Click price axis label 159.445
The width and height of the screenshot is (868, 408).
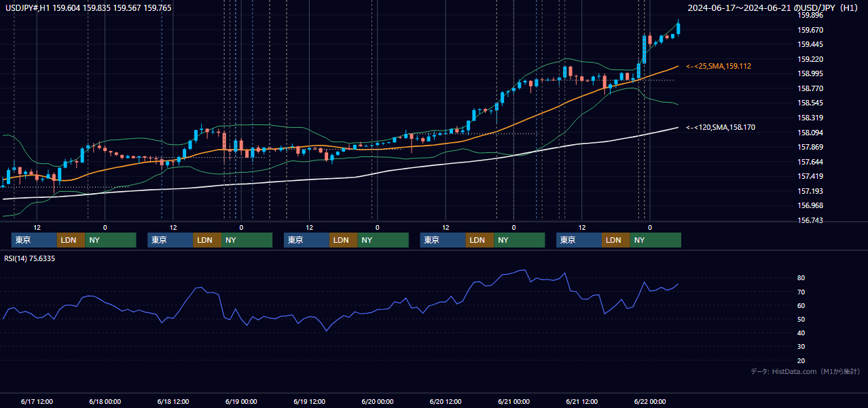(x=810, y=44)
